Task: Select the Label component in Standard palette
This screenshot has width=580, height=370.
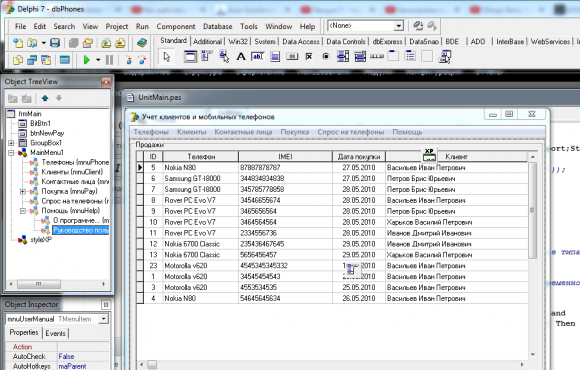Action: coord(241,57)
